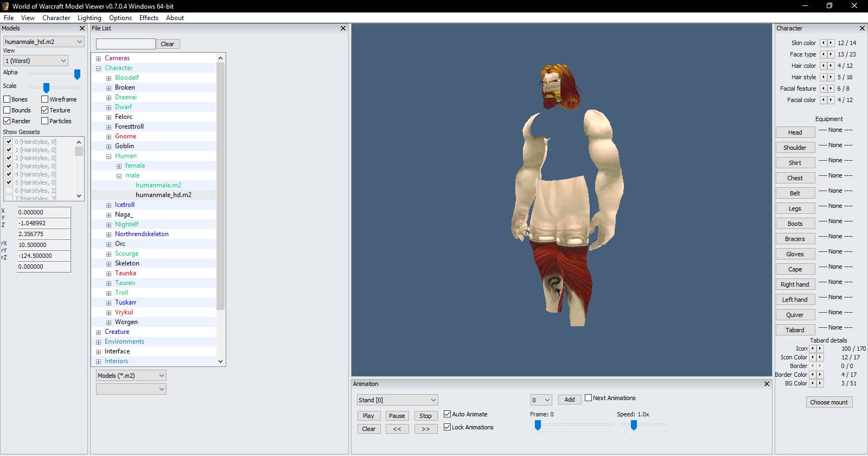868x456 pixels.
Task: Enable Next Animations checkbox
Action: (x=589, y=398)
